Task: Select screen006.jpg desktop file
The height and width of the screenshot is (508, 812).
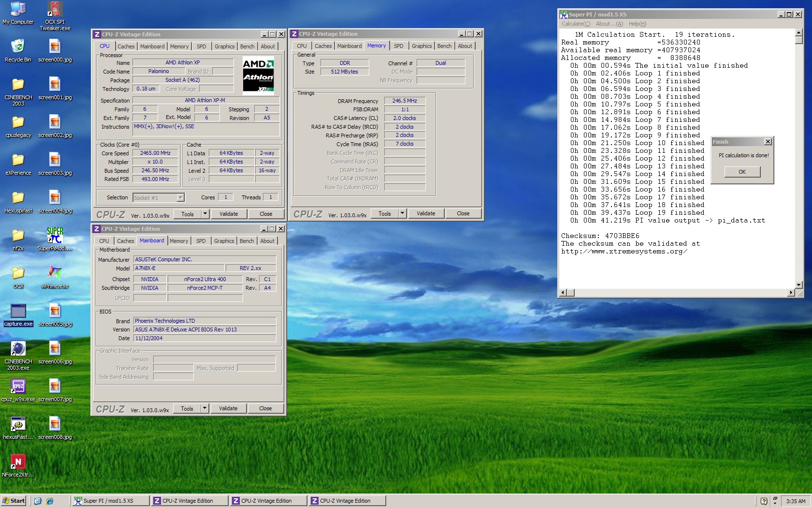Action: click(55, 353)
